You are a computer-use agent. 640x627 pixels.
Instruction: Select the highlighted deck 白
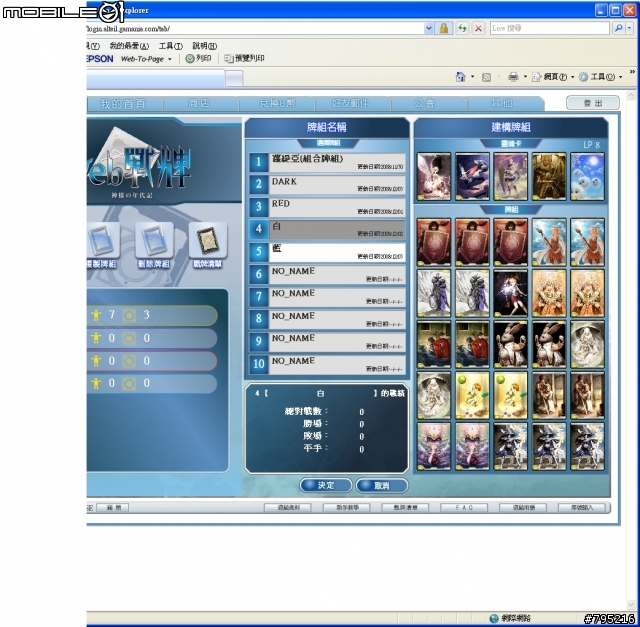337,229
